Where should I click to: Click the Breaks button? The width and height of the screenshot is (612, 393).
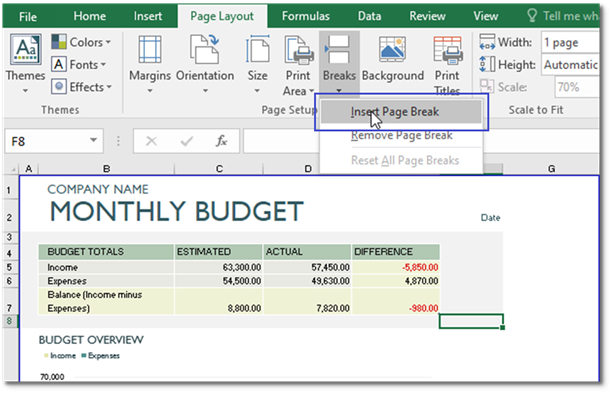[339, 63]
